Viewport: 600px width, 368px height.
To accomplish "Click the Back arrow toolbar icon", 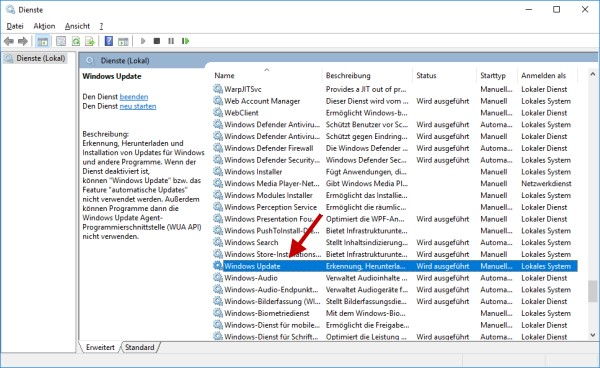I will (9, 41).
